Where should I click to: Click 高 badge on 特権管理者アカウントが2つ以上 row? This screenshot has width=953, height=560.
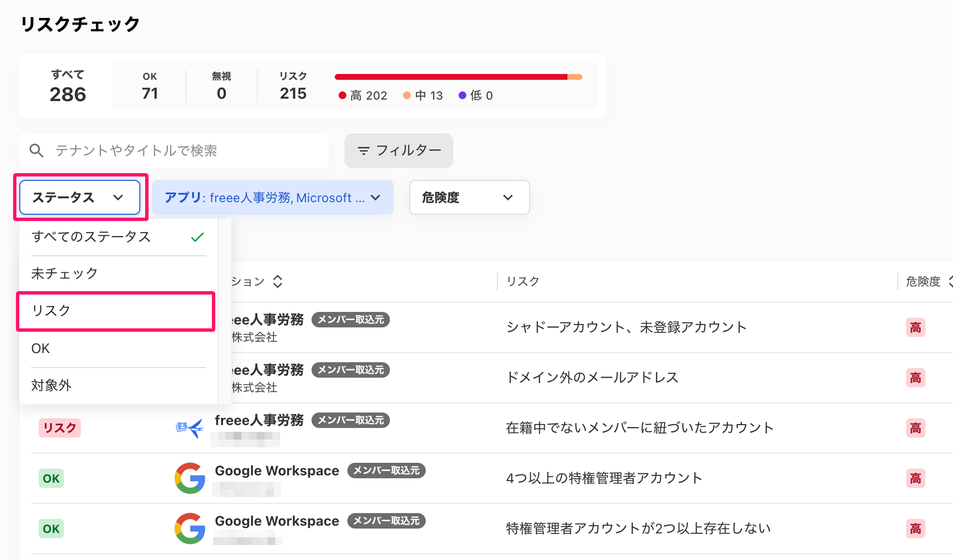[916, 529]
